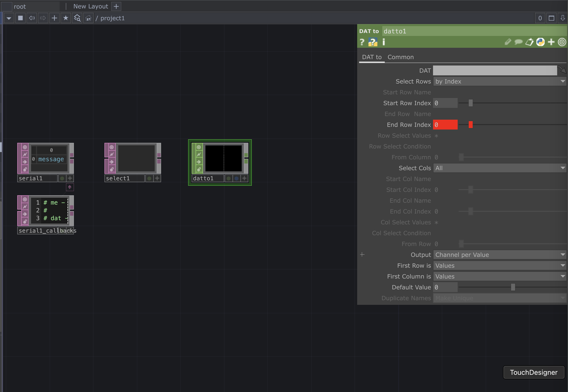This screenshot has width=568, height=392.
Task: Click the Python help icon in parameter panel
Action: click(373, 42)
